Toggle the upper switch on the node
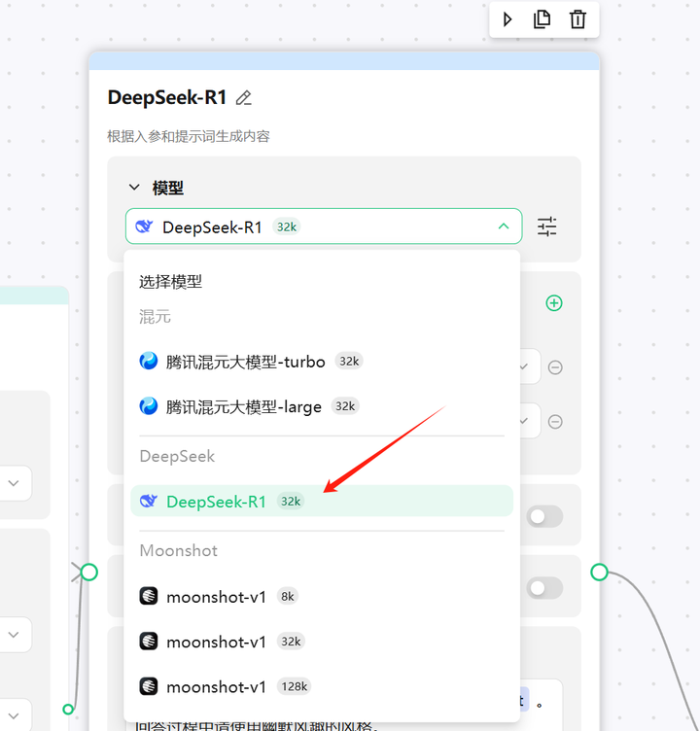The height and width of the screenshot is (731, 700). pos(544,516)
